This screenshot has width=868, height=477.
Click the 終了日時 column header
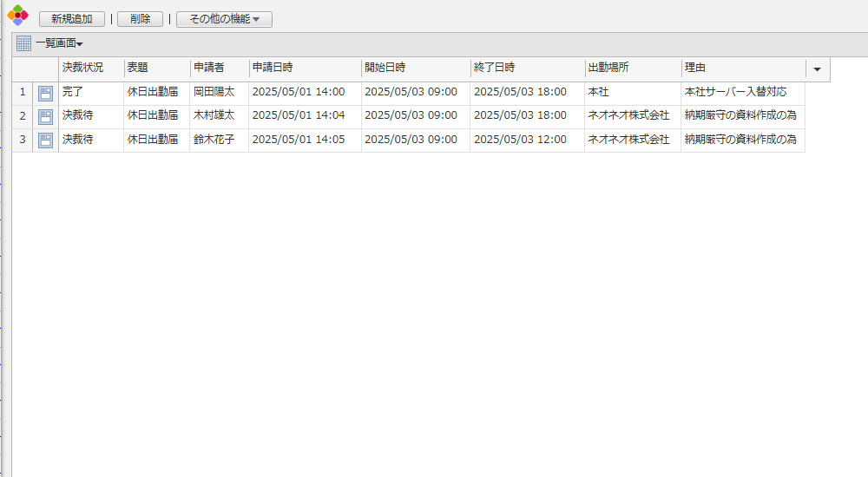(x=494, y=68)
